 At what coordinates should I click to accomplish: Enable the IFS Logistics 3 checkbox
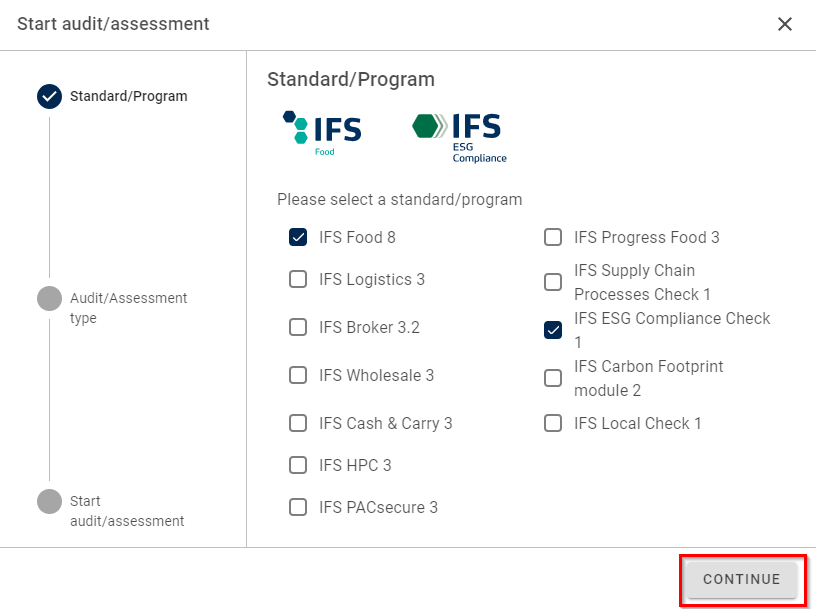pos(298,279)
